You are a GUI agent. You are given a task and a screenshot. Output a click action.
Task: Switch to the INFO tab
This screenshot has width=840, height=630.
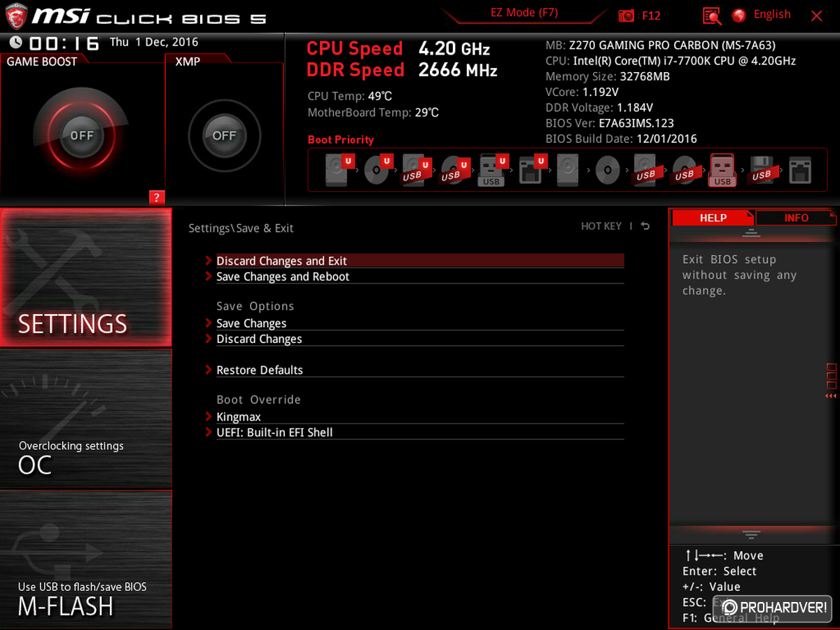[797, 218]
